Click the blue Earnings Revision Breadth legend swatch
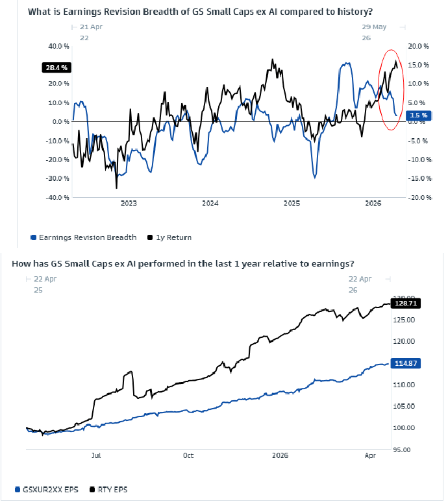This screenshot has width=448, height=504. click(x=34, y=237)
